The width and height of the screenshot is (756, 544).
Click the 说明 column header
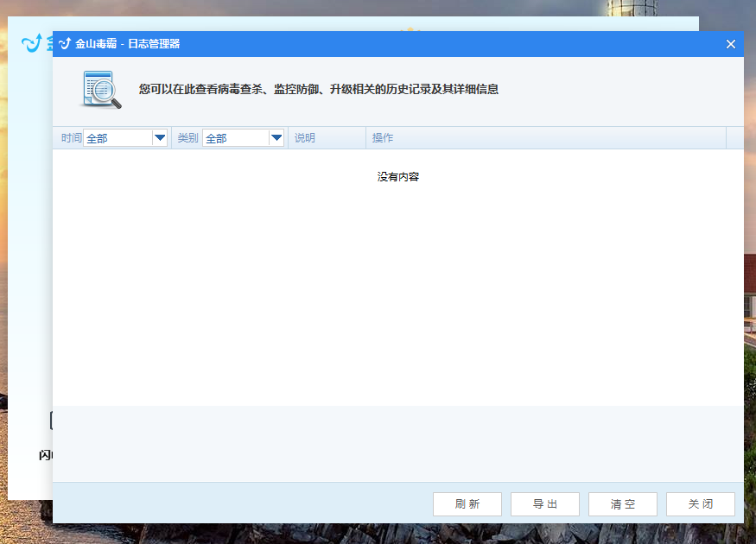tap(305, 138)
